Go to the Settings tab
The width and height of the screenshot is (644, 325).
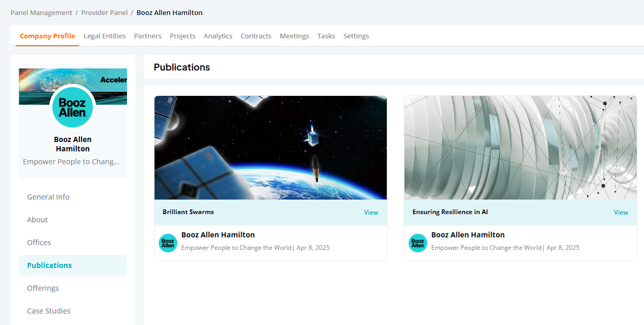point(356,36)
